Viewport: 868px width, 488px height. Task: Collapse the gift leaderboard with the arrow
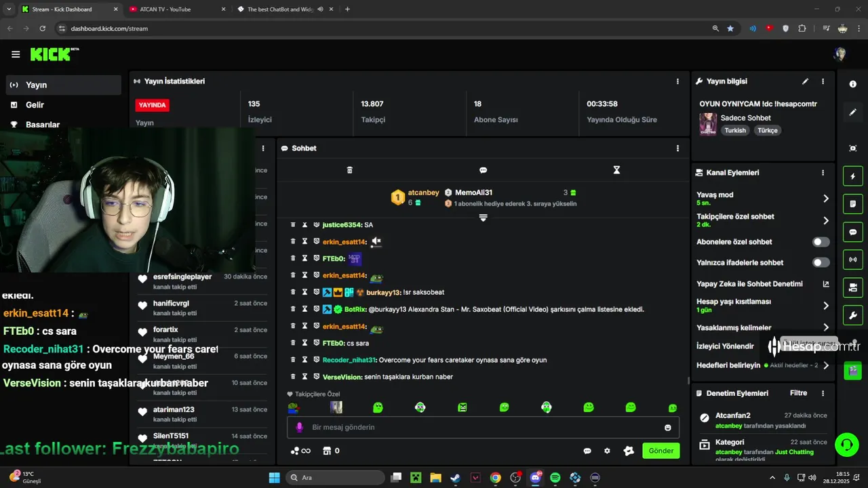(x=483, y=218)
